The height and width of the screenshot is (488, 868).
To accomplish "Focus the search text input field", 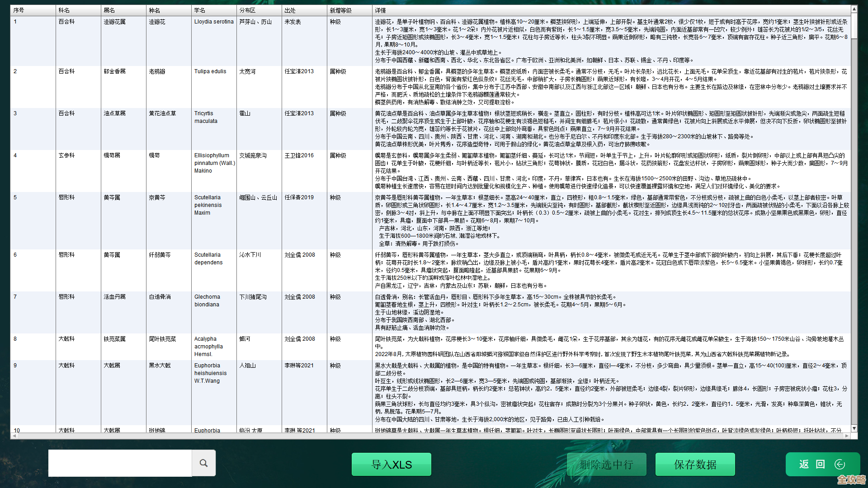I will pyautogui.click(x=120, y=463).
